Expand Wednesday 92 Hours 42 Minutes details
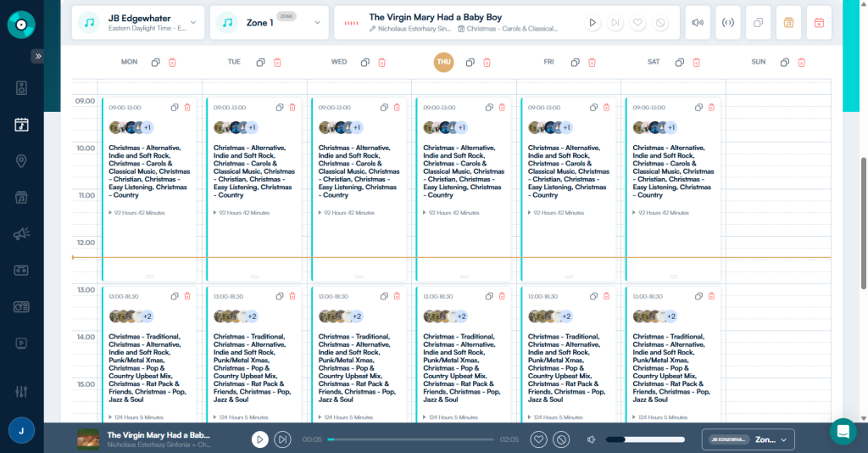Image resolution: width=868 pixels, height=453 pixels. click(x=347, y=213)
